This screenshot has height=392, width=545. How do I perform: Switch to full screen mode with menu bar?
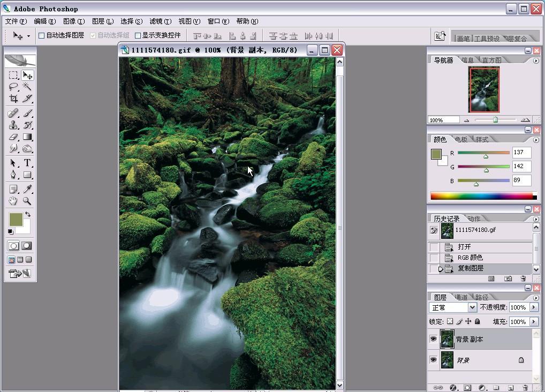20,260
